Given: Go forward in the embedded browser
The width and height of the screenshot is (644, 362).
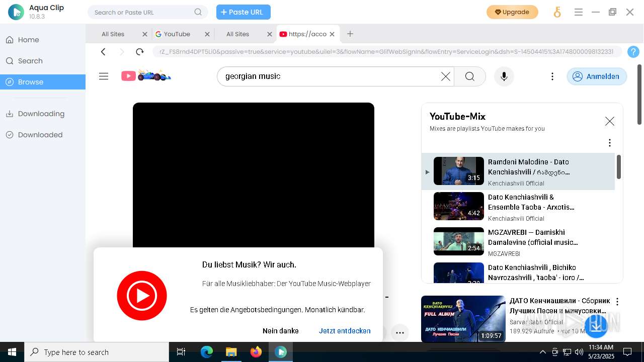Looking at the screenshot, I should click(122, 52).
